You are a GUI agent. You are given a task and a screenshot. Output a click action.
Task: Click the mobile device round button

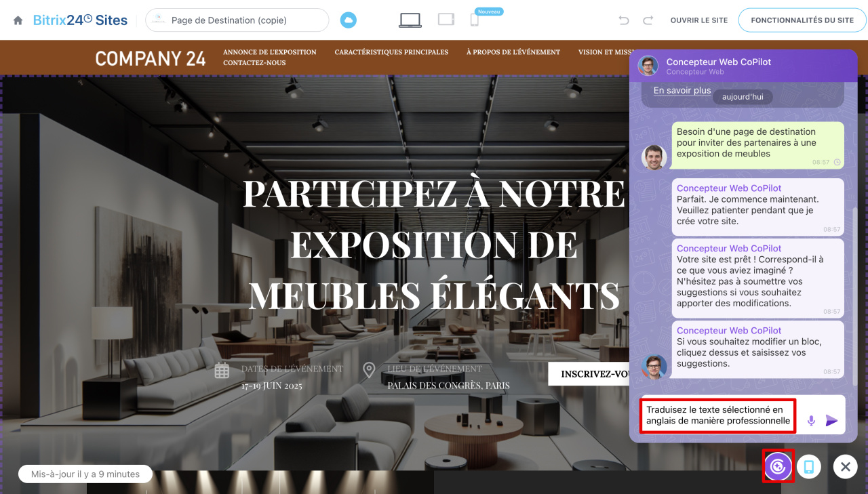809,466
